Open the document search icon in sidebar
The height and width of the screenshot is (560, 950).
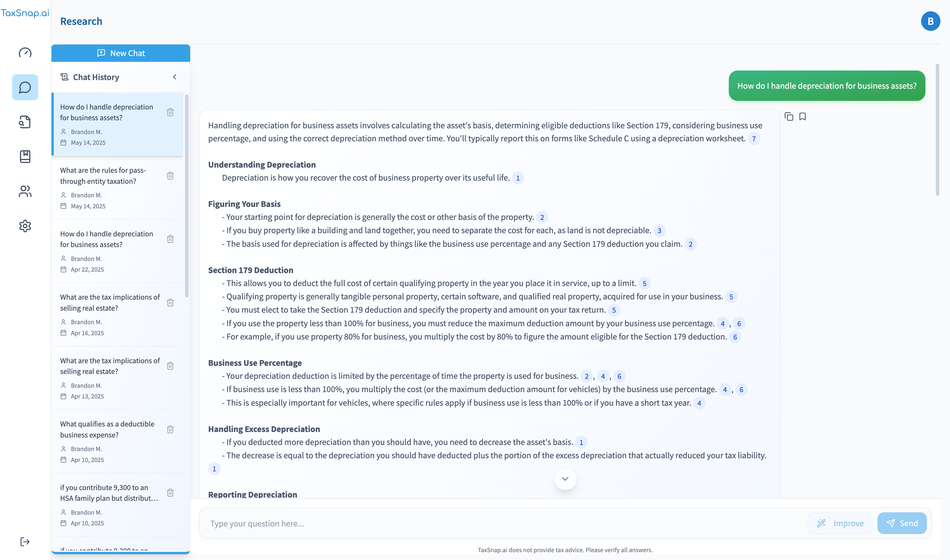point(25,122)
